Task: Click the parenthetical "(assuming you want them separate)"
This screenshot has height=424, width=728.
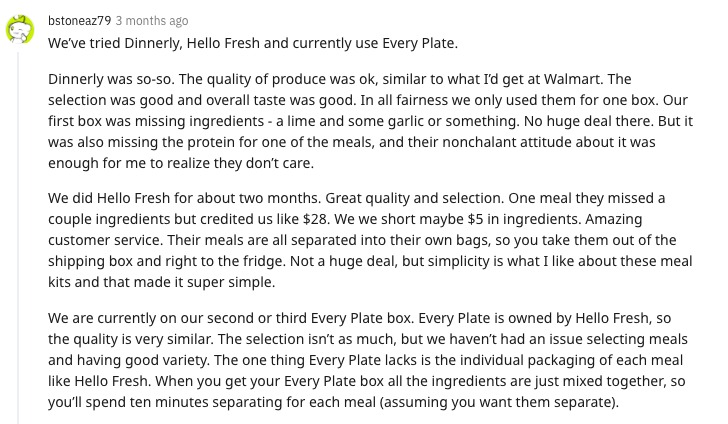Action: (498, 402)
